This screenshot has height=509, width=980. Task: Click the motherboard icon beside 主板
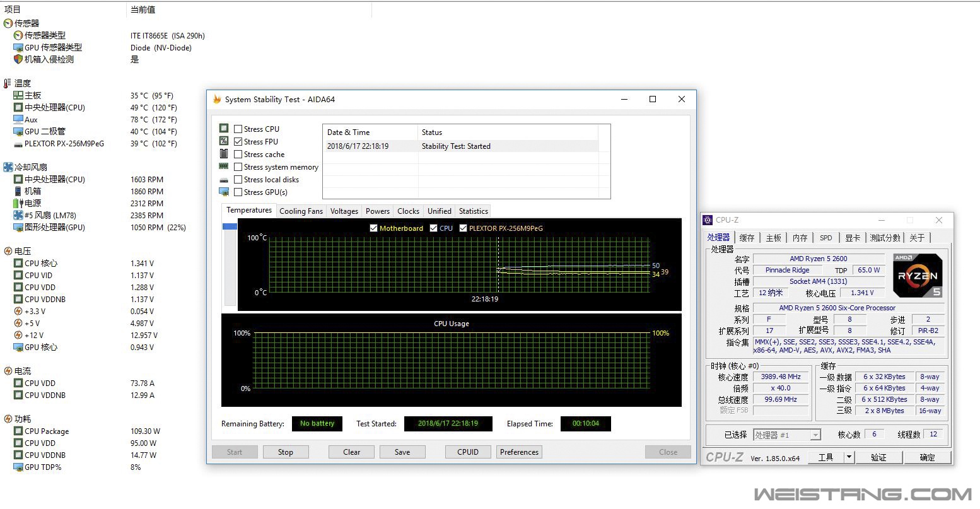coord(18,95)
